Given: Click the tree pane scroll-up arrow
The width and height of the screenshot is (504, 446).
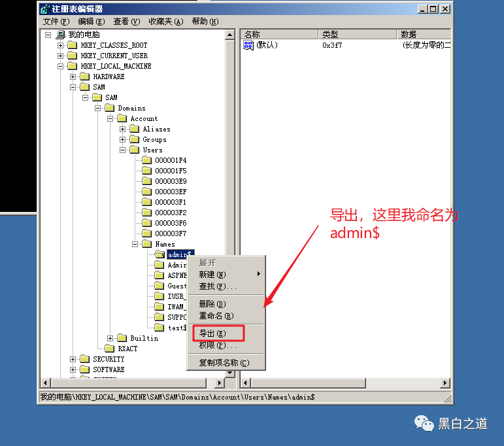Looking at the screenshot, I should point(230,35).
